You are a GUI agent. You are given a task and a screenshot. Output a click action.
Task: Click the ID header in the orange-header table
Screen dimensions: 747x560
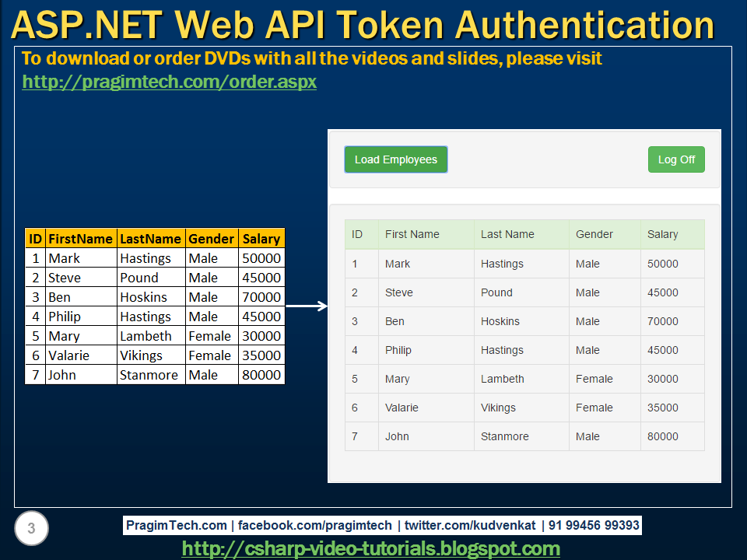35,239
